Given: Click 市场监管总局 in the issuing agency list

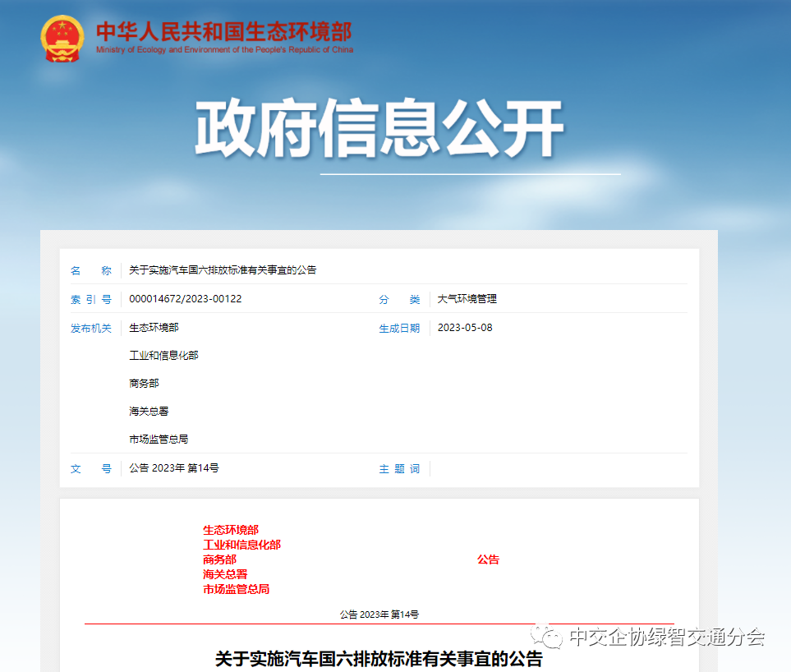Looking at the screenshot, I should coord(159,440).
